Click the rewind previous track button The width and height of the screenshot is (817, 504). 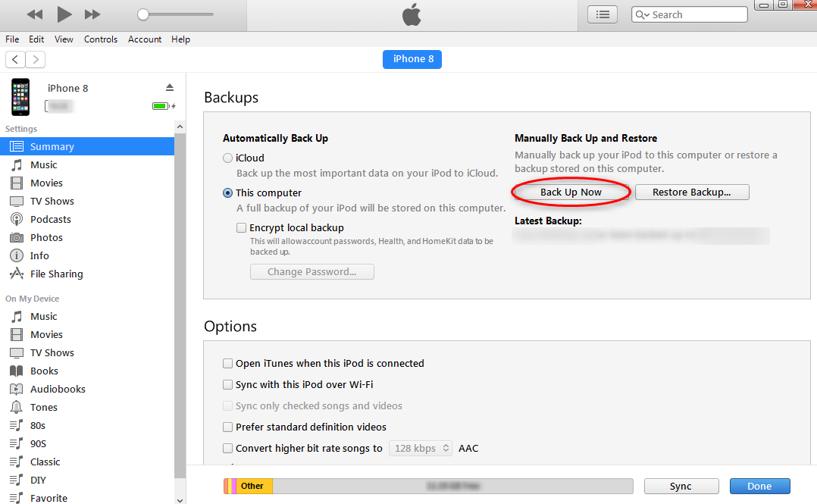pyautogui.click(x=35, y=14)
